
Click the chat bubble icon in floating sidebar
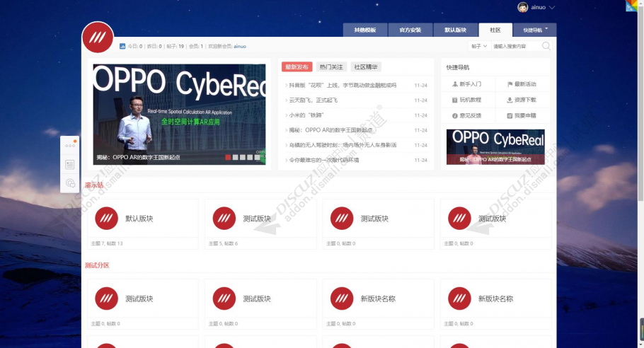(70, 183)
